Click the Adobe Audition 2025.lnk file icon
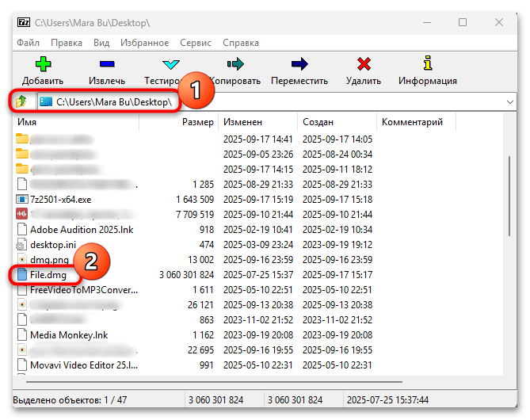530x420 pixels. [x=22, y=229]
